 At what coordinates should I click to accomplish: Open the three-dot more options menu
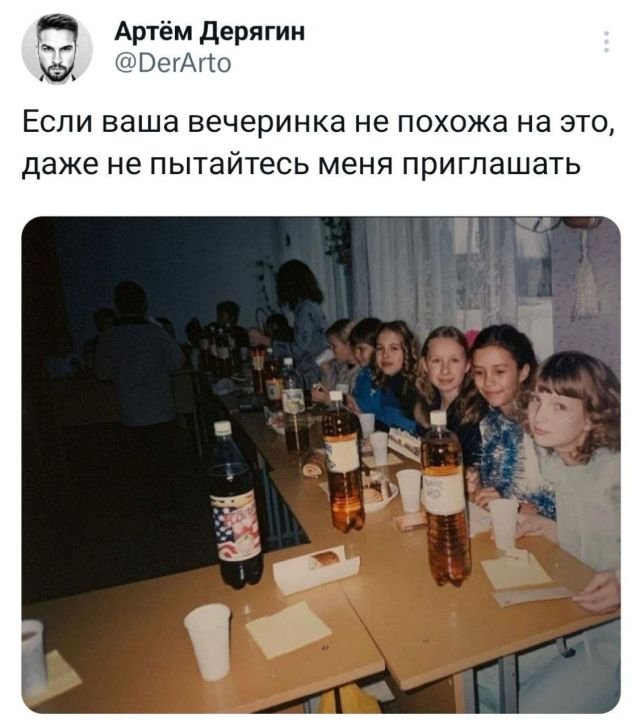pos(606,42)
